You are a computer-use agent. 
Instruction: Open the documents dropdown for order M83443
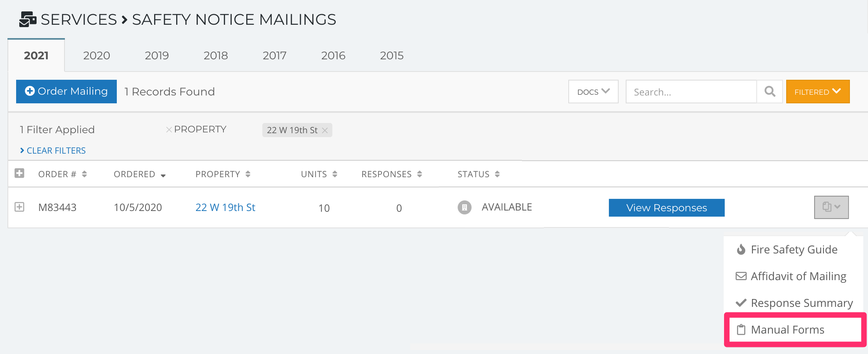831,207
